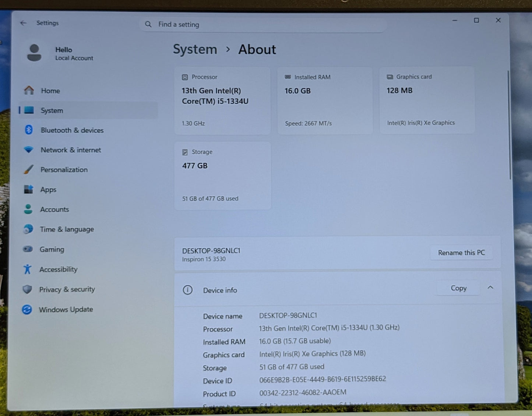The height and width of the screenshot is (416, 532).
Task: Click the DESKTOP-98GNLC1 PC name heading
Action: (211, 250)
